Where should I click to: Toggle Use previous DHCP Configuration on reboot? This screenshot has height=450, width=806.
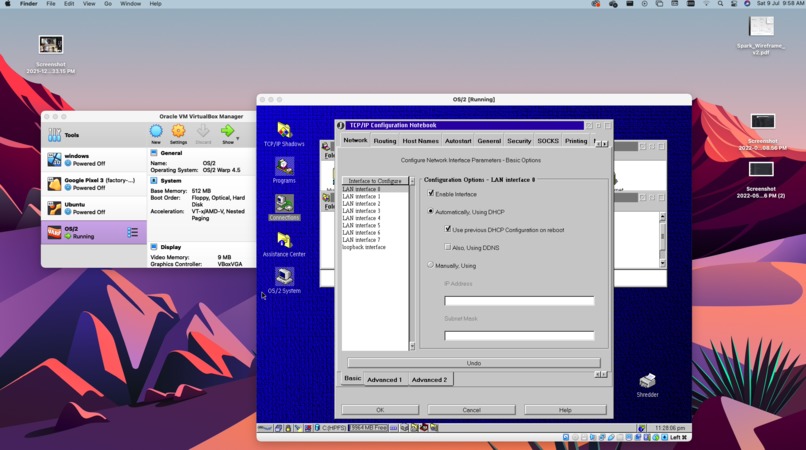point(448,229)
